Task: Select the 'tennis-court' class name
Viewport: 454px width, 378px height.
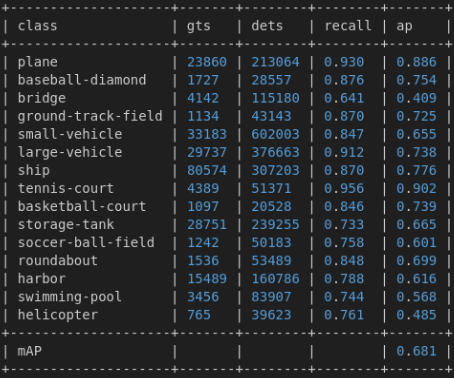Action: 66,188
